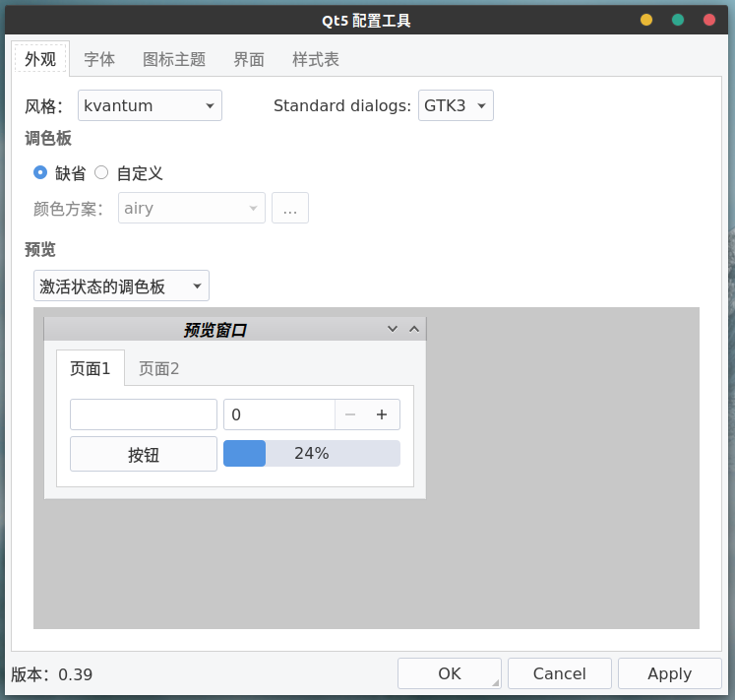Click the 版本: 0.39 version text
Screen dimensions: 735x700
51,674
